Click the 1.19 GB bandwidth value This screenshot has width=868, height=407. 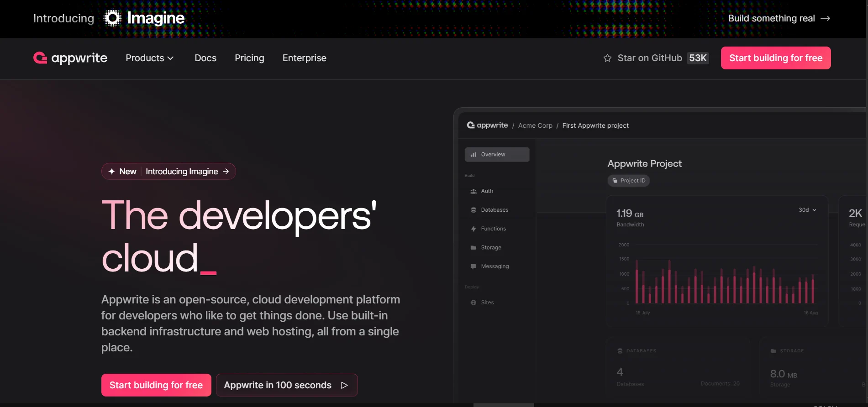pyautogui.click(x=630, y=214)
